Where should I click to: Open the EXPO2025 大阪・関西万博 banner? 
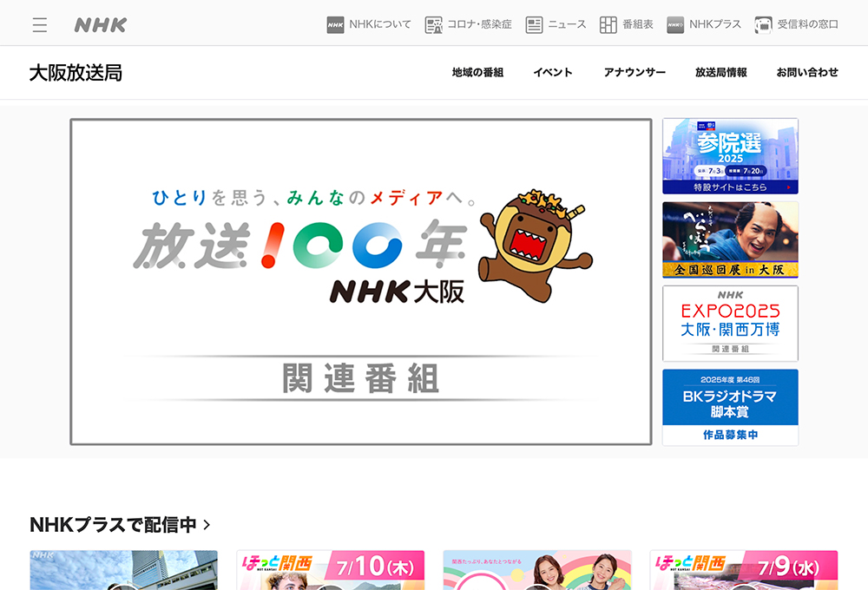[730, 324]
